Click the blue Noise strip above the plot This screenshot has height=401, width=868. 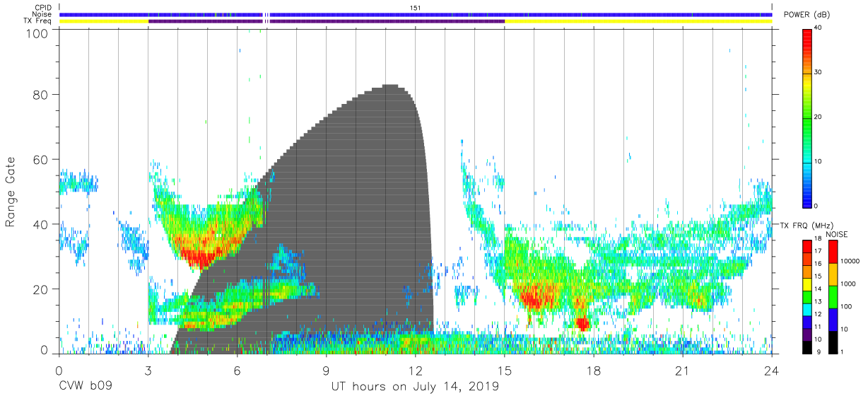tap(416, 14)
